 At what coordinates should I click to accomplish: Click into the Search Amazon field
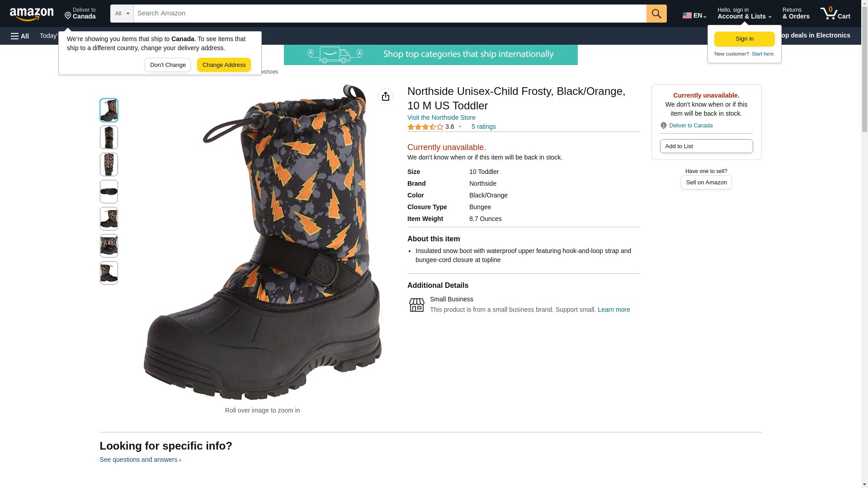[390, 14]
